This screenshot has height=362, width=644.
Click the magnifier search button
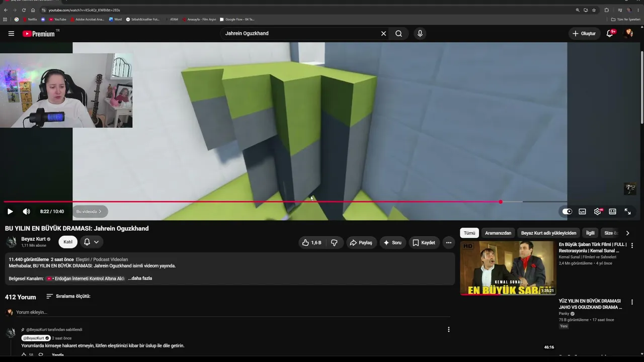398,34
